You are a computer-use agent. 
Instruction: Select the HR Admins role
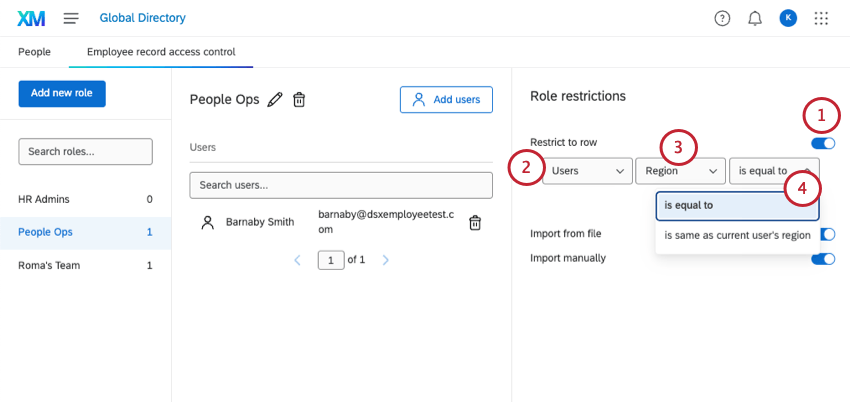tap(44, 199)
